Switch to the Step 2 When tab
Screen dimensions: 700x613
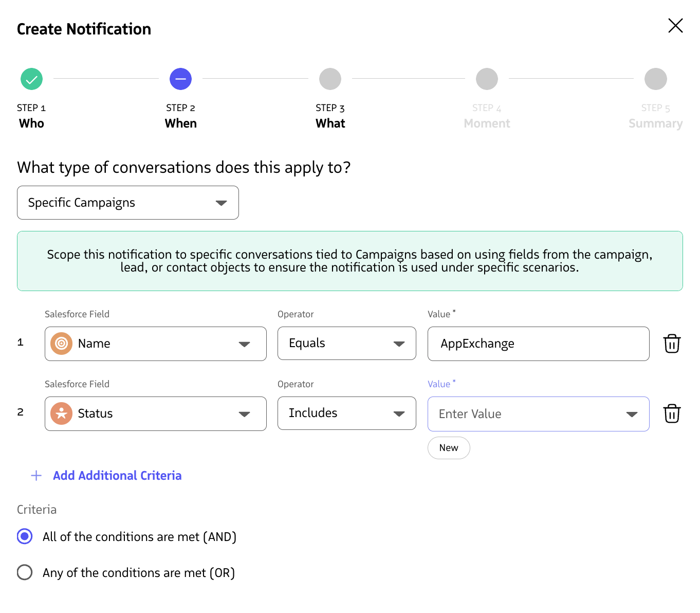click(180, 100)
